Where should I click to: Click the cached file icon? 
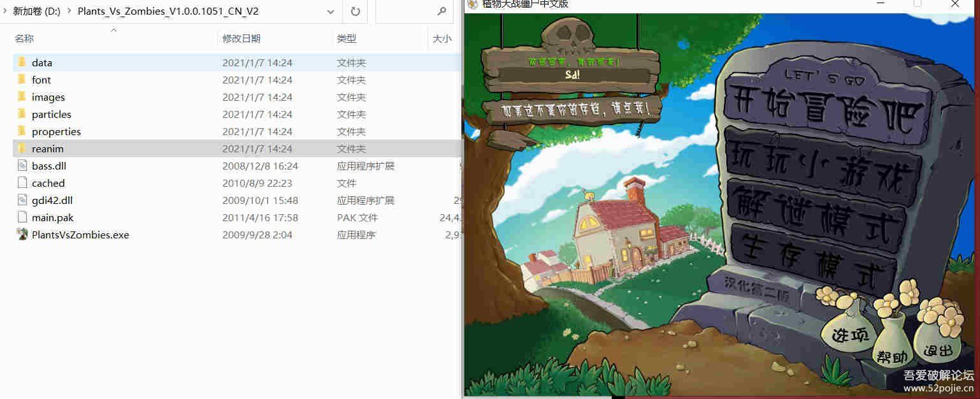[22, 183]
